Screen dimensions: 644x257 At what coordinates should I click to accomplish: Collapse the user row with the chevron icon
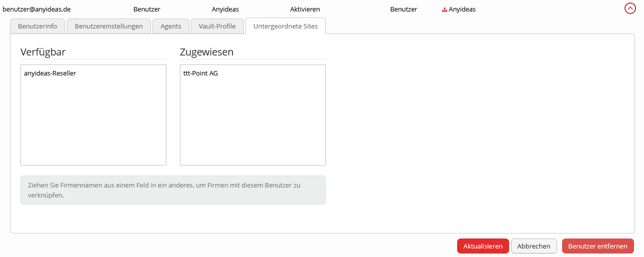pyautogui.click(x=630, y=8)
